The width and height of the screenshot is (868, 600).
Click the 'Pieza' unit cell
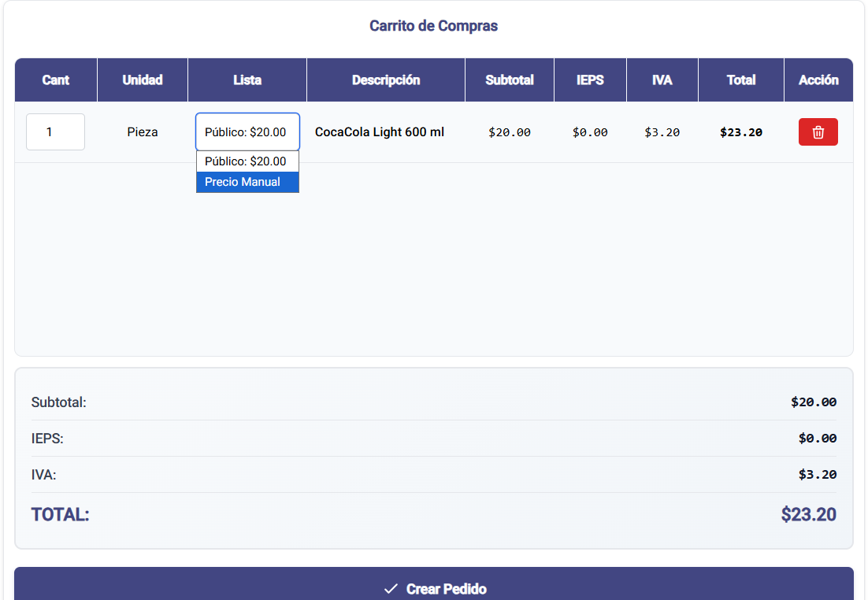[143, 132]
